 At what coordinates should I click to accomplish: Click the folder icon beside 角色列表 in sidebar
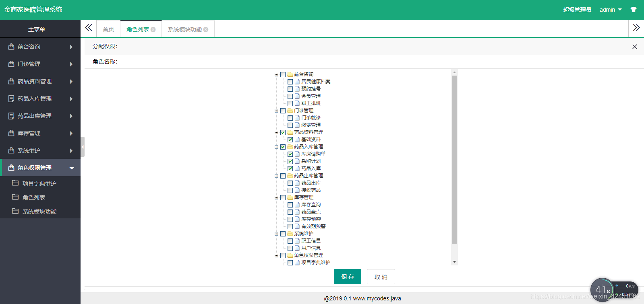pyautogui.click(x=15, y=197)
